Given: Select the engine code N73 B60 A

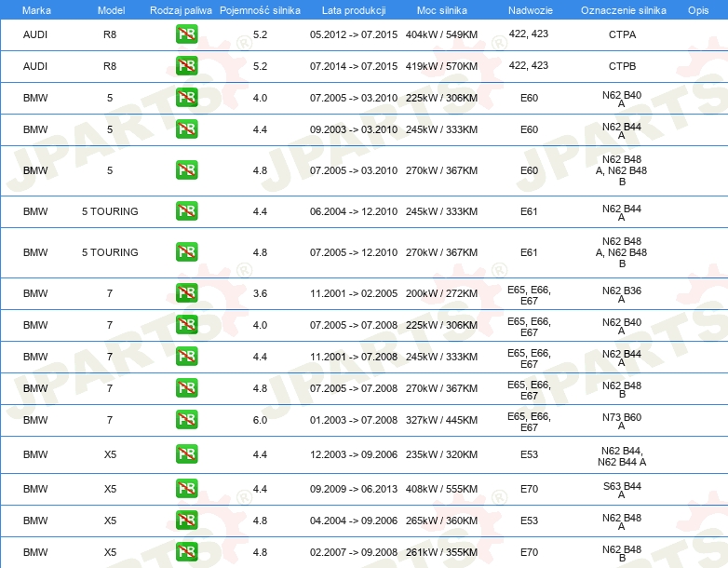Looking at the screenshot, I should (x=622, y=421).
